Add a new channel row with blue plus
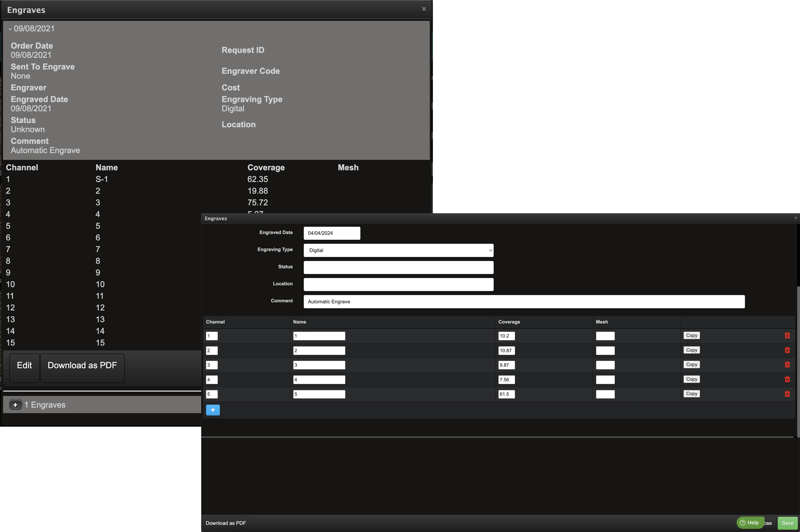The image size is (800, 532). 213,410
